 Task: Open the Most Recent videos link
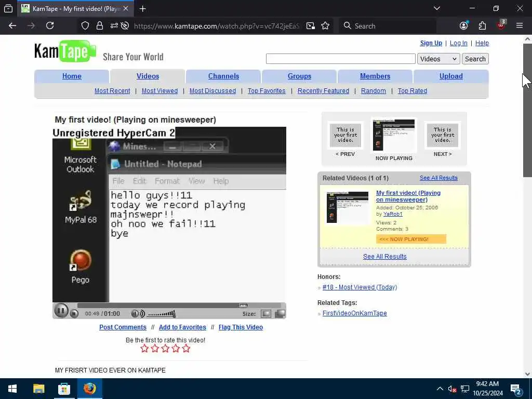coord(112,91)
